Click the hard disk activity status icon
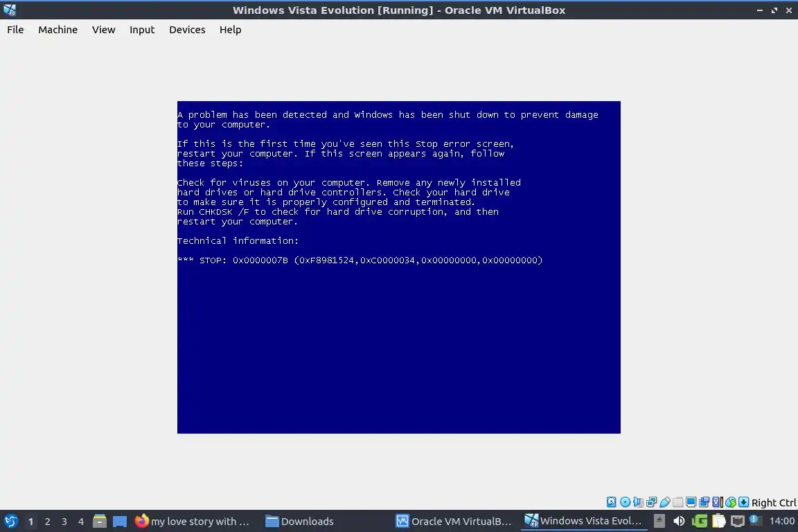798x532 pixels. [611, 502]
